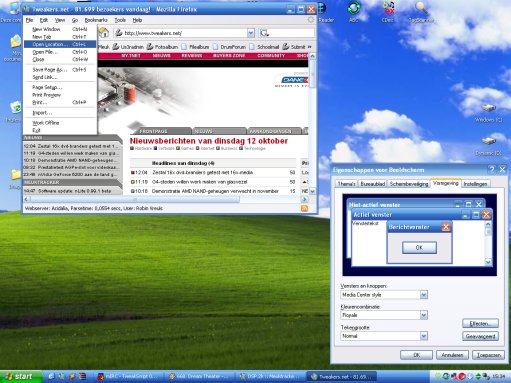Click the RSS feed icon in Firefox status bar
511x383 pixels.
pyautogui.click(x=304, y=208)
